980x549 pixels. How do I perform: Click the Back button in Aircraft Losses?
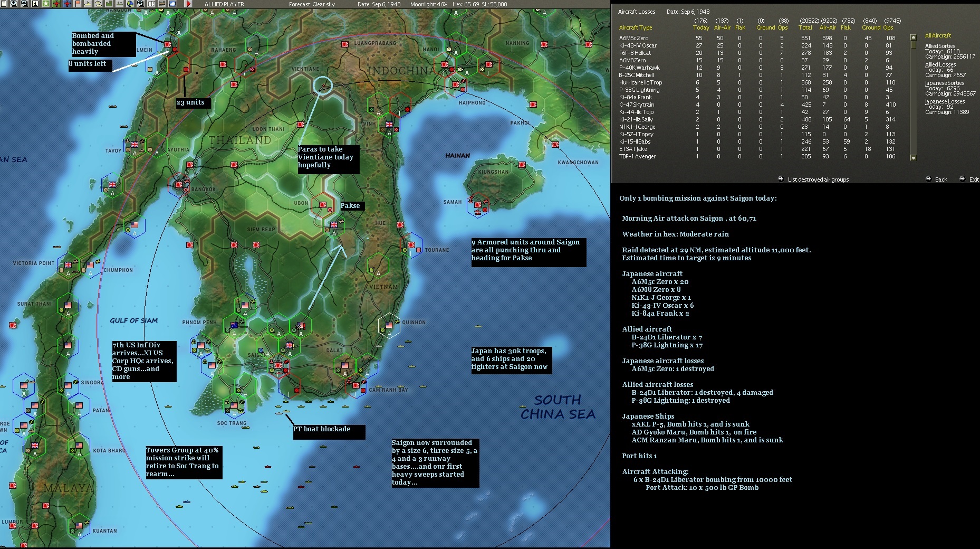coord(941,179)
